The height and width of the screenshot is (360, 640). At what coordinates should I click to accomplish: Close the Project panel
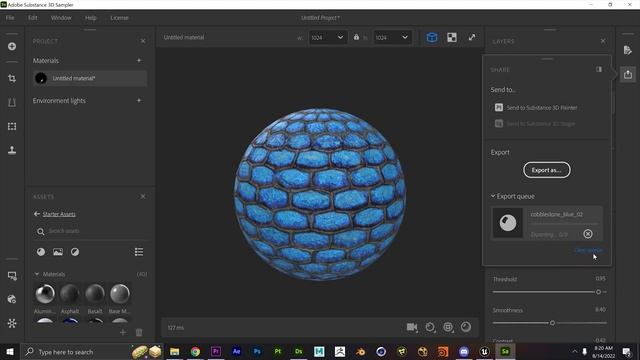pyautogui.click(x=143, y=41)
